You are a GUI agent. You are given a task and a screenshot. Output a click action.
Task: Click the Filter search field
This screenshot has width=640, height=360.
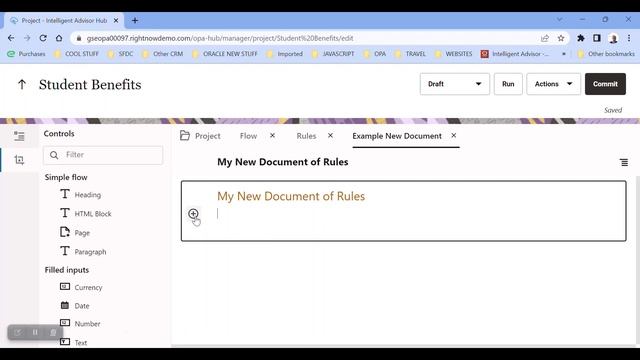(x=103, y=155)
